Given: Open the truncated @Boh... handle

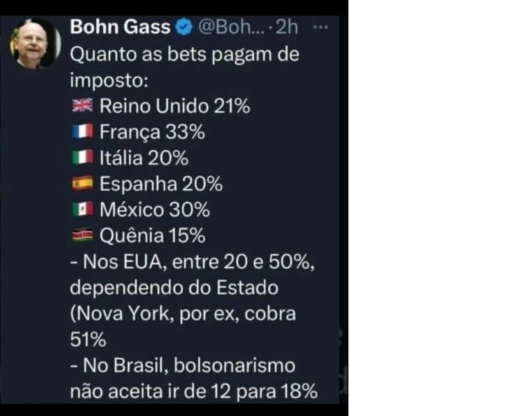Looking at the screenshot, I should click(x=231, y=28).
